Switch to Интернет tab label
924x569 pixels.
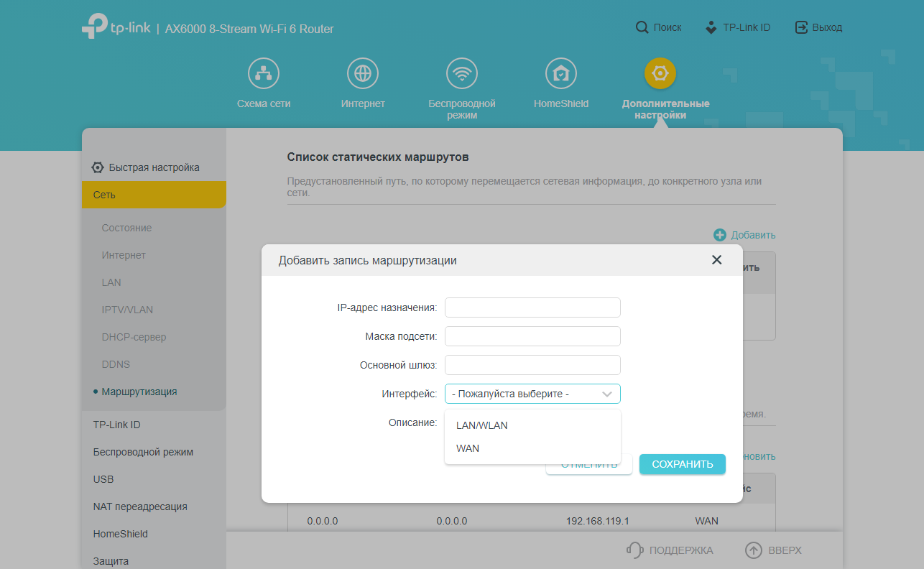tap(363, 103)
